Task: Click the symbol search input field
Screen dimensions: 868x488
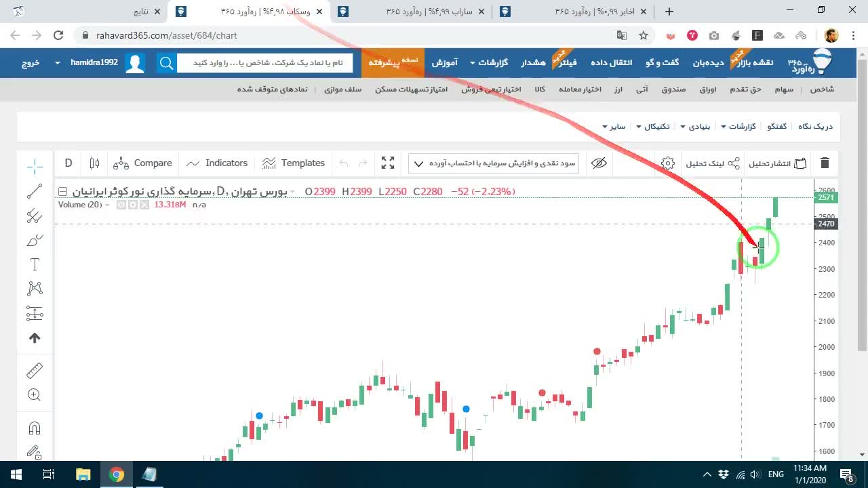Action: pos(264,62)
